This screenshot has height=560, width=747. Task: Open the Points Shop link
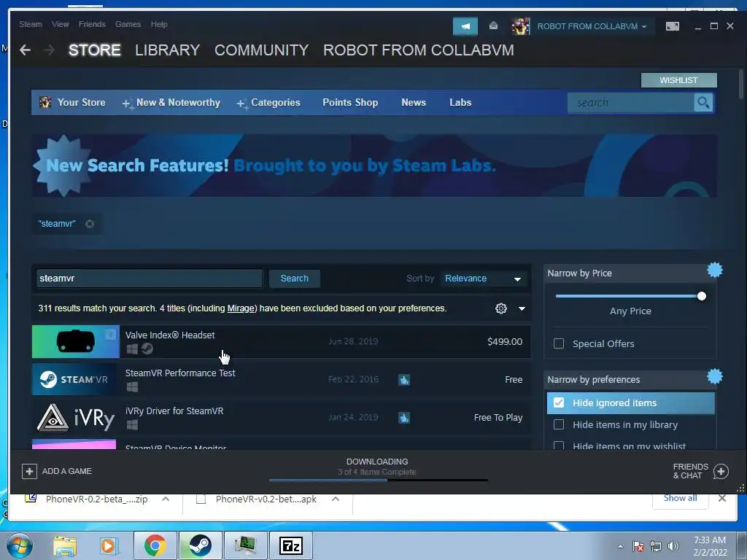(x=350, y=102)
